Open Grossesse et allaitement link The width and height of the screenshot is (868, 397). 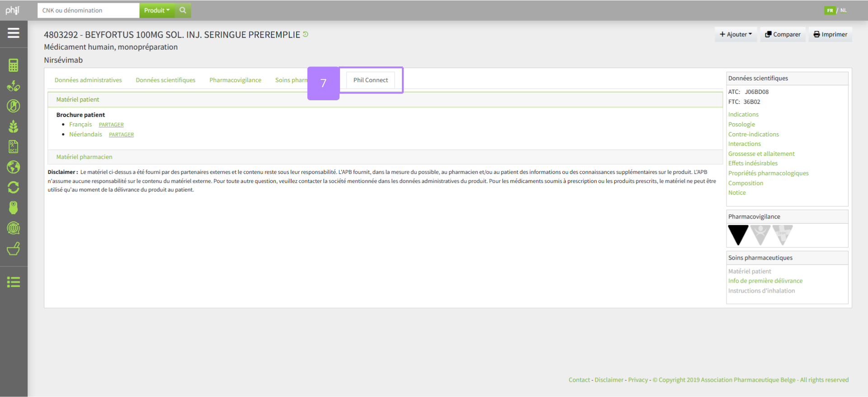(x=761, y=154)
